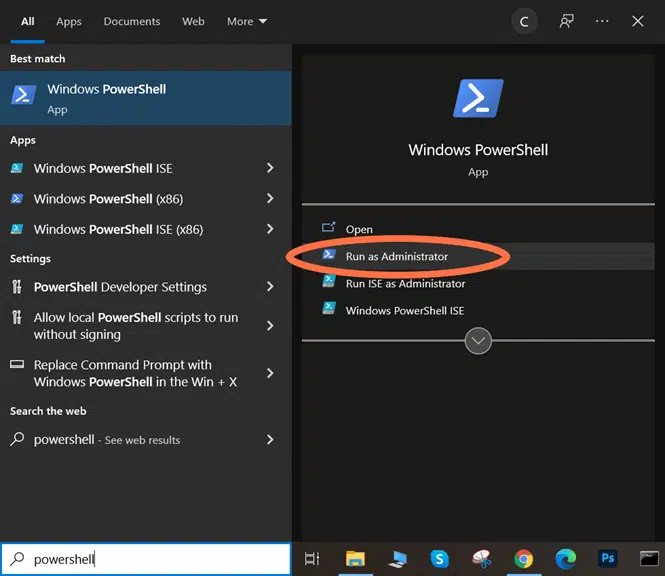The height and width of the screenshot is (576, 665).
Task: Expand PowerShell Developer Settings arrow
Action: coord(270,287)
